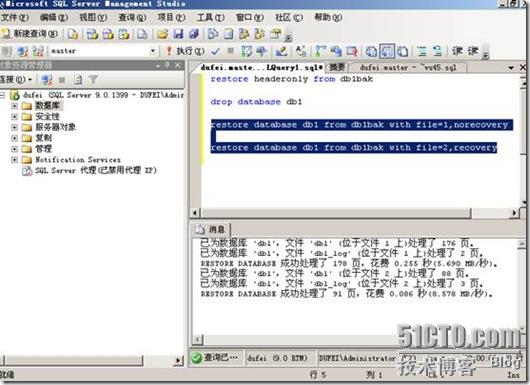Click the Object Explorer filter funnel icon
The width and height of the screenshot is (530, 385).
pyautogui.click(x=93, y=80)
